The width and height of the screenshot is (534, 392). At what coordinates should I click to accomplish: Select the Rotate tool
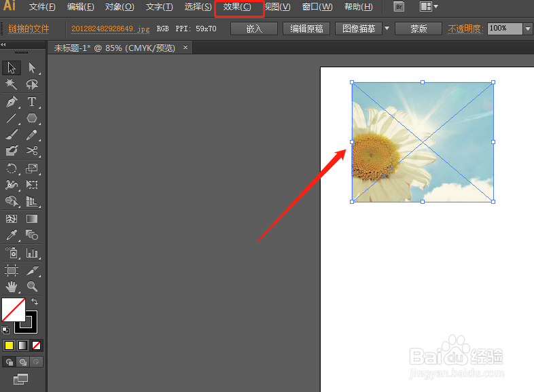(x=12, y=168)
